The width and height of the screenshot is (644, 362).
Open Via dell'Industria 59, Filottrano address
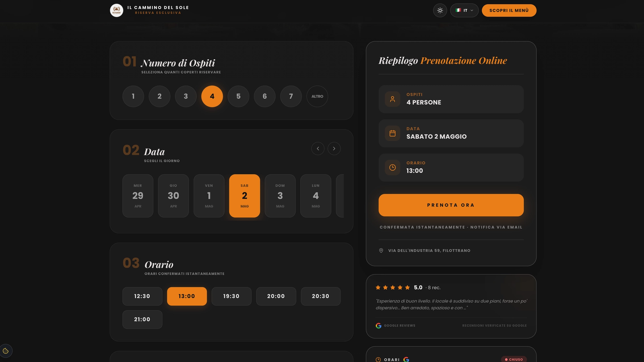429,251
